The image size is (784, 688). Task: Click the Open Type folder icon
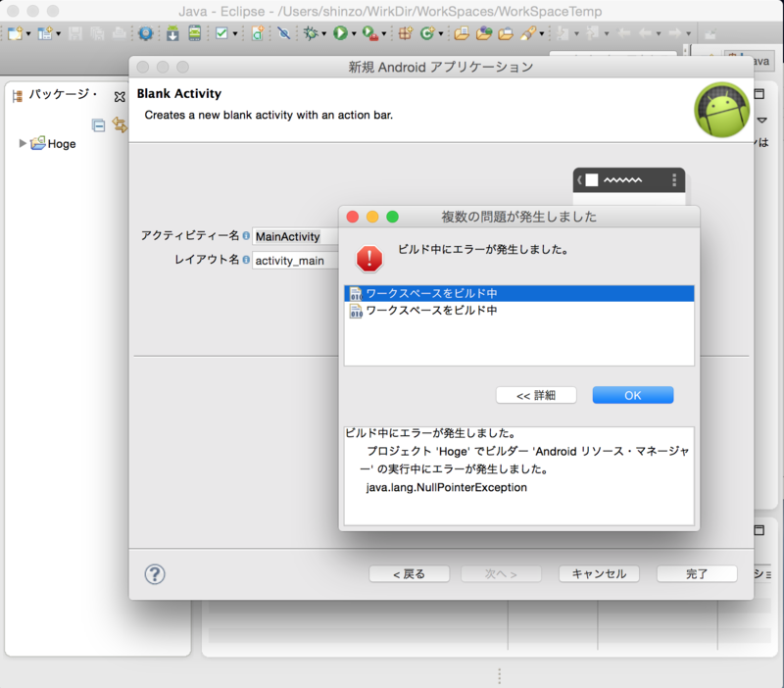[462, 33]
